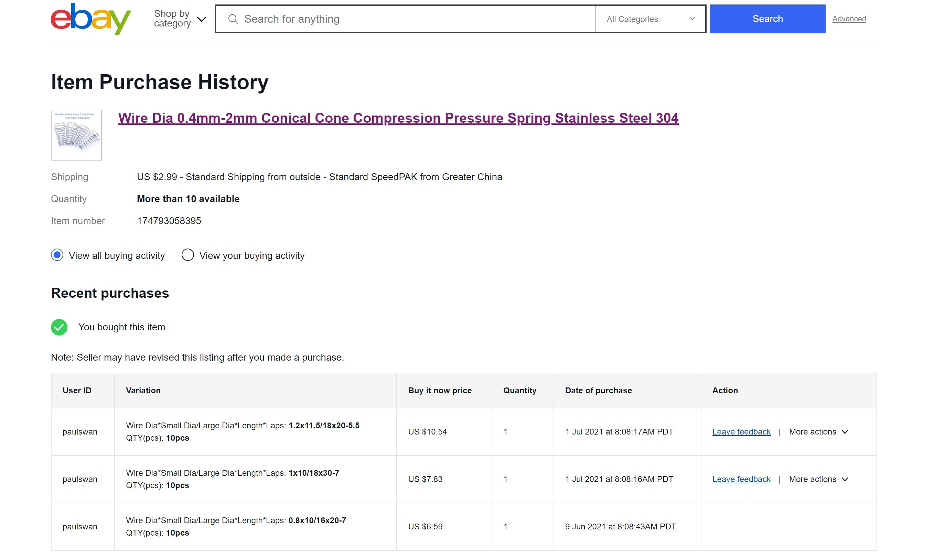Image resolution: width=934 pixels, height=560 pixels.
Task: Open the Shop by category dropdown
Action: [x=180, y=19]
